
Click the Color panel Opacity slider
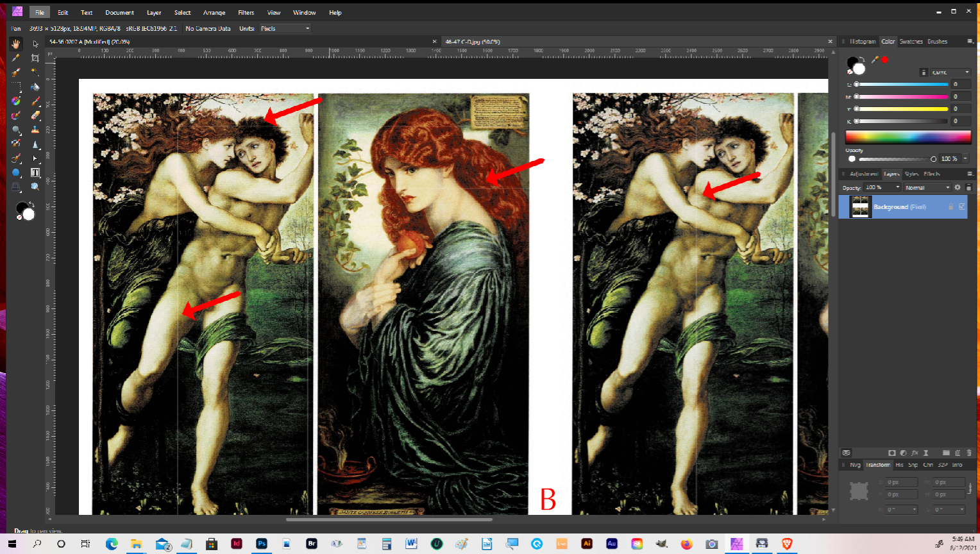point(897,159)
